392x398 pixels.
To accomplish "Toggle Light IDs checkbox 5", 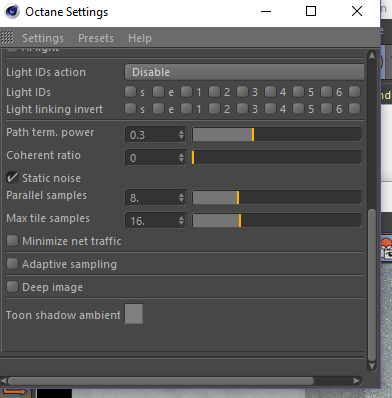I will [x=298, y=91].
